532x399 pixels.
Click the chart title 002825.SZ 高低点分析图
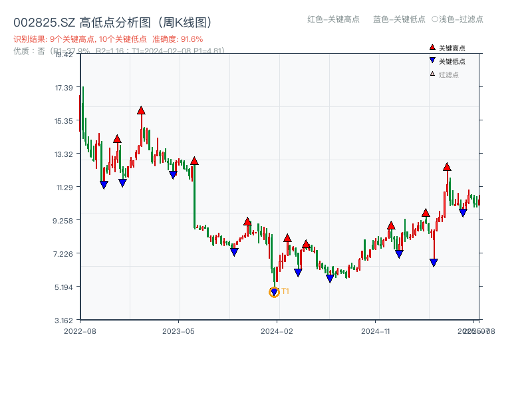pos(113,23)
